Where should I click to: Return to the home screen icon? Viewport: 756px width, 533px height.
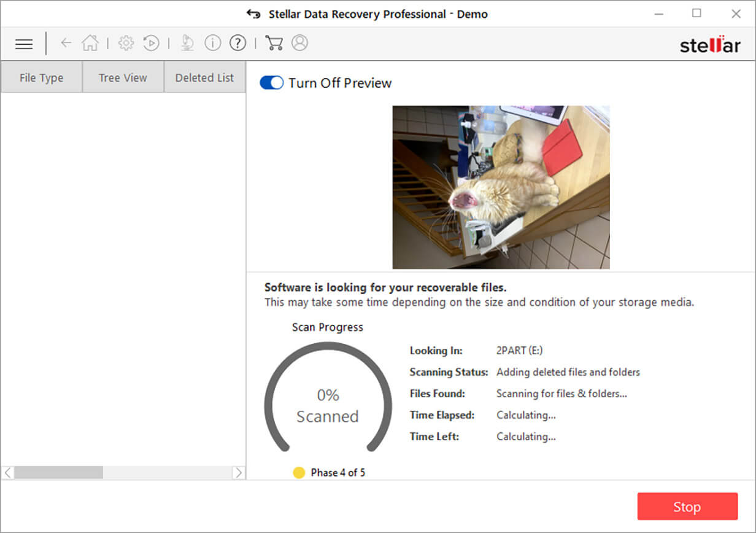pos(90,43)
